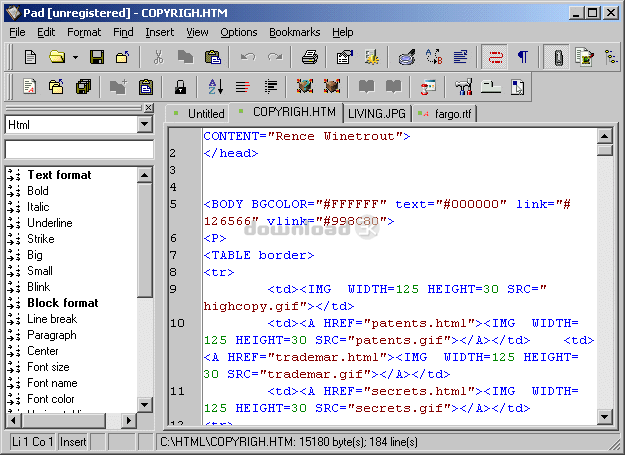Open the Help menu

343,32
